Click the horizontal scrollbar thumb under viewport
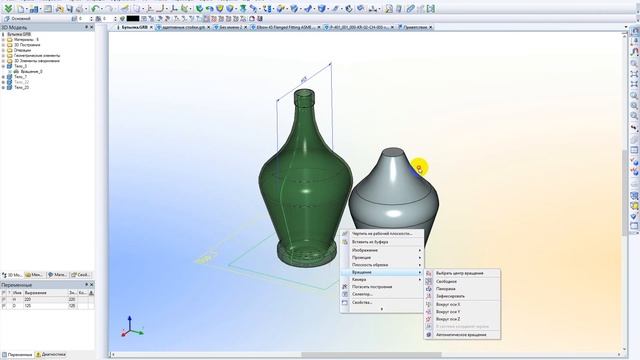The image size is (640, 360). tap(371, 355)
